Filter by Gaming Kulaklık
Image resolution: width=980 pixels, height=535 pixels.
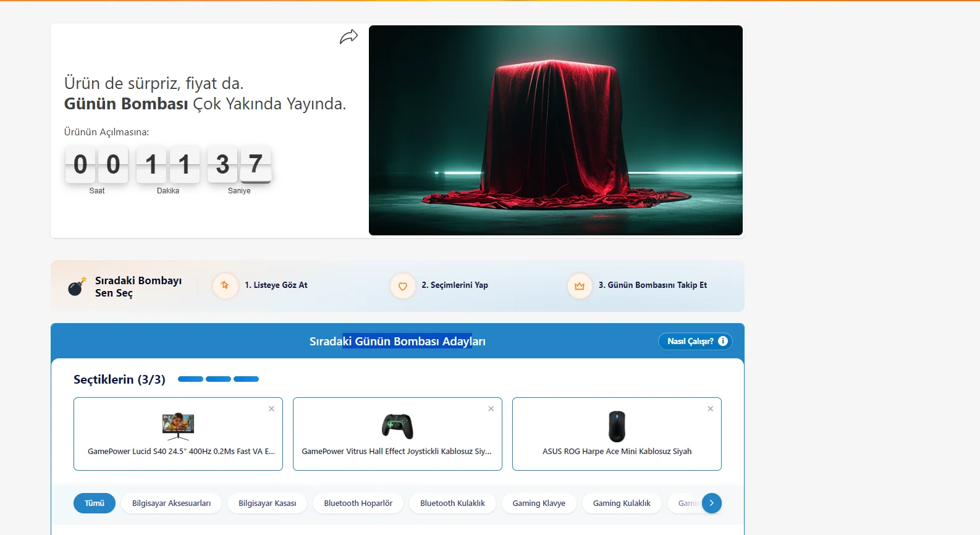(622, 503)
